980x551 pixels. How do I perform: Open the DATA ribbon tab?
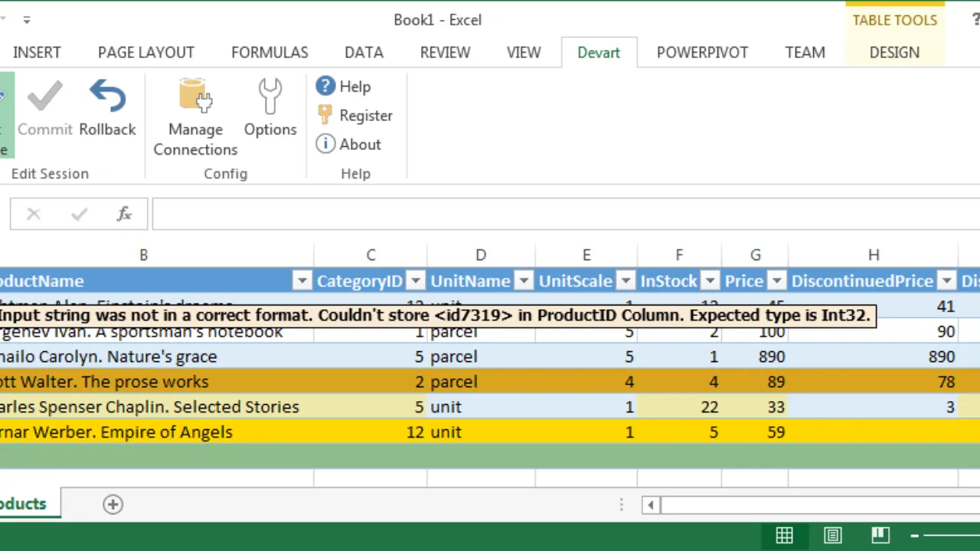tap(364, 52)
